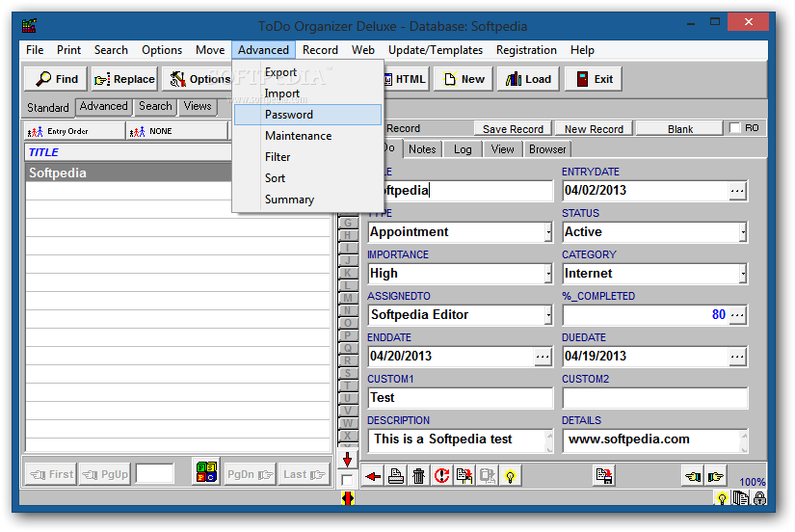Image resolution: width=795 pixels, height=532 pixels.
Task: Open the ENDDATE date picker ellipsis button
Action: [x=543, y=357]
